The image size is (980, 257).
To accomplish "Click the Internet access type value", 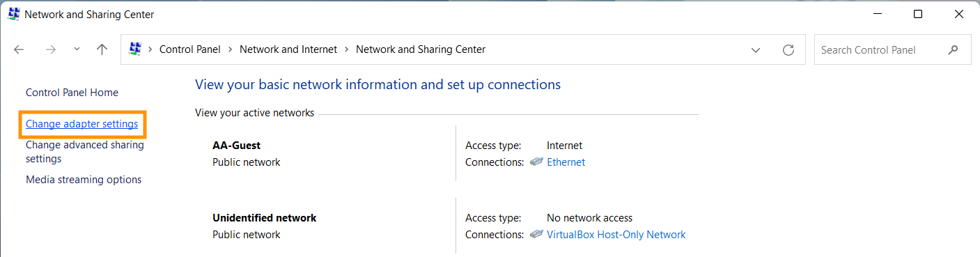I will 564,146.
